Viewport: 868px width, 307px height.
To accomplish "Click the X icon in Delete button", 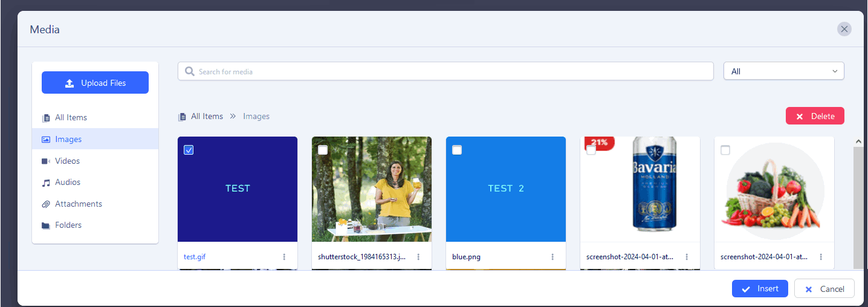I will coord(800,117).
